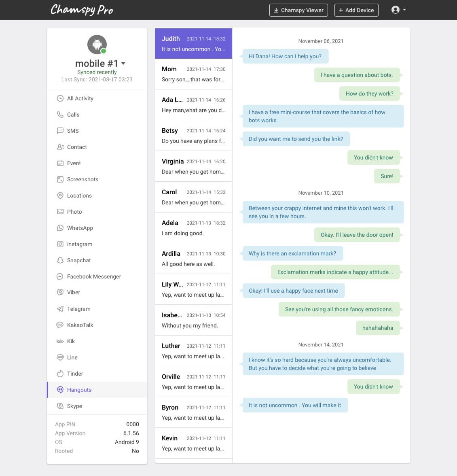Open Kevin's conversation

click(193, 443)
